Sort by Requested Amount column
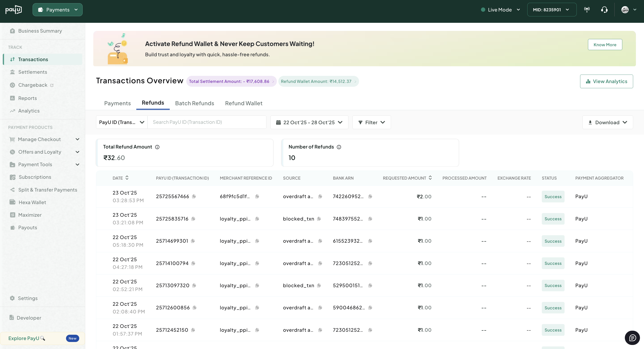The height and width of the screenshot is (349, 644). click(x=430, y=178)
